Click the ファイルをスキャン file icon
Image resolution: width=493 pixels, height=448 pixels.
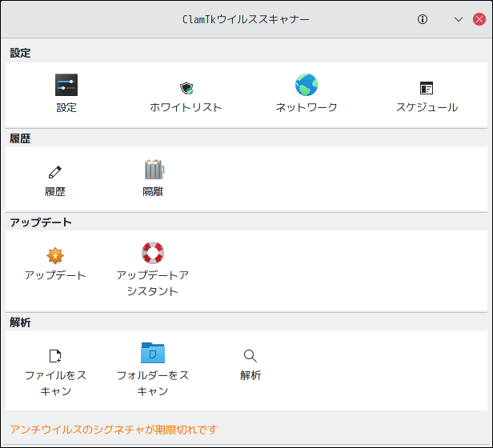tap(55, 356)
